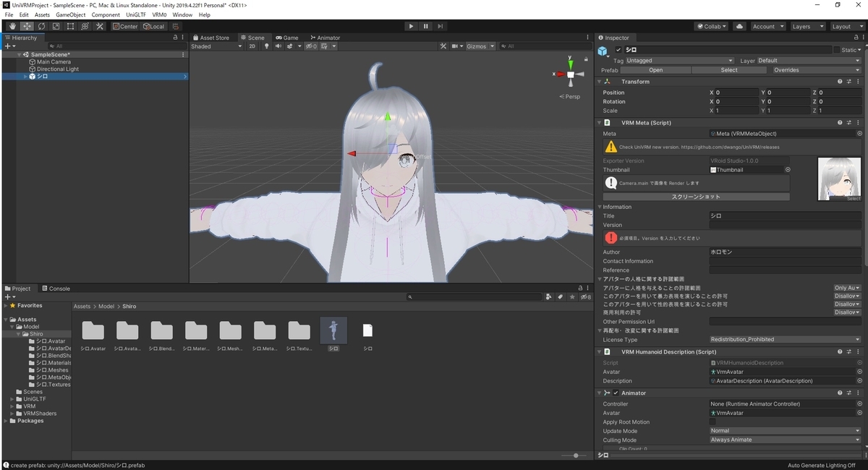This screenshot has height=470, width=868.
Task: Switch to the Game tab
Action: (289, 38)
